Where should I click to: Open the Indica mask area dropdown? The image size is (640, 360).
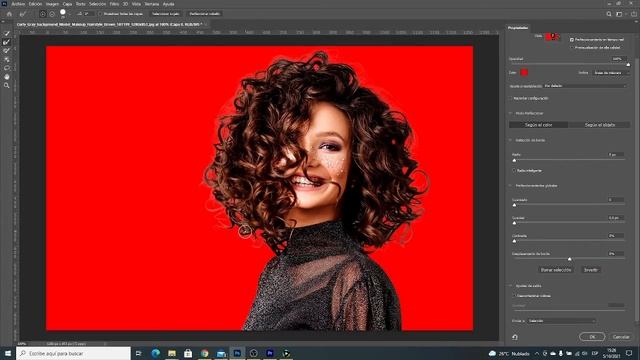pos(611,73)
